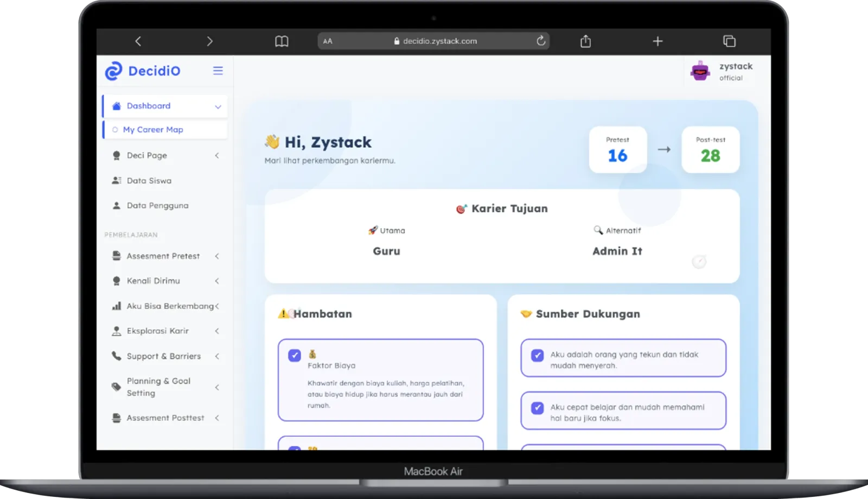Click the Hambatan section heading
The width and height of the screenshot is (868, 499).
pyautogui.click(x=323, y=314)
